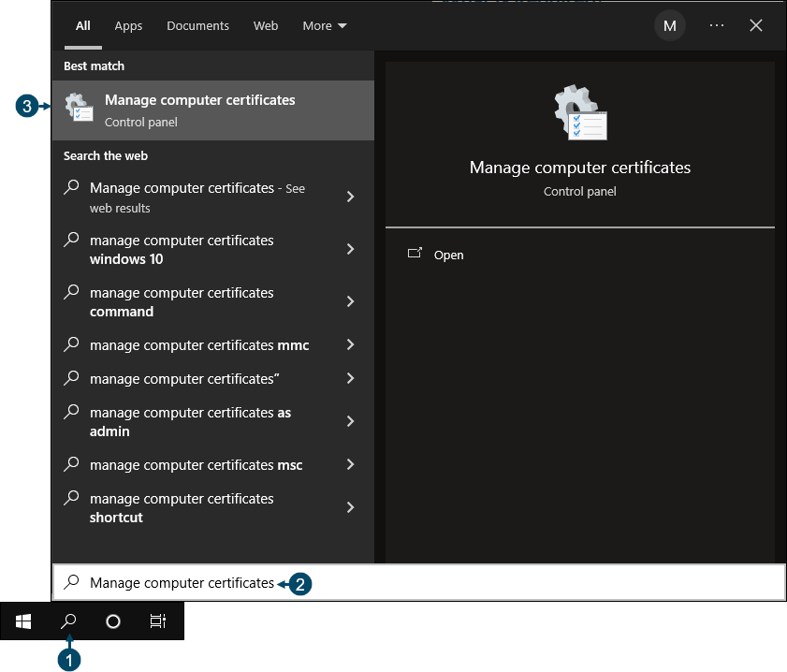Click the search input field text

tap(182, 583)
